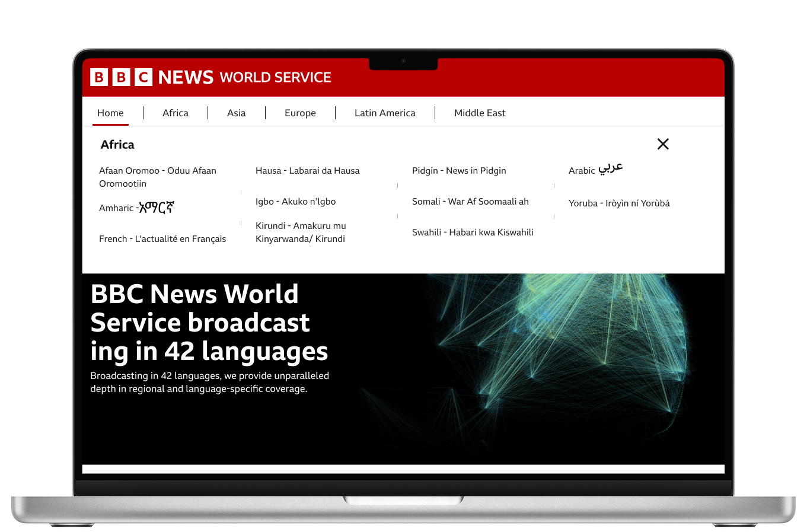Open Swahili - Habari kwa Kiswahili

(473, 232)
